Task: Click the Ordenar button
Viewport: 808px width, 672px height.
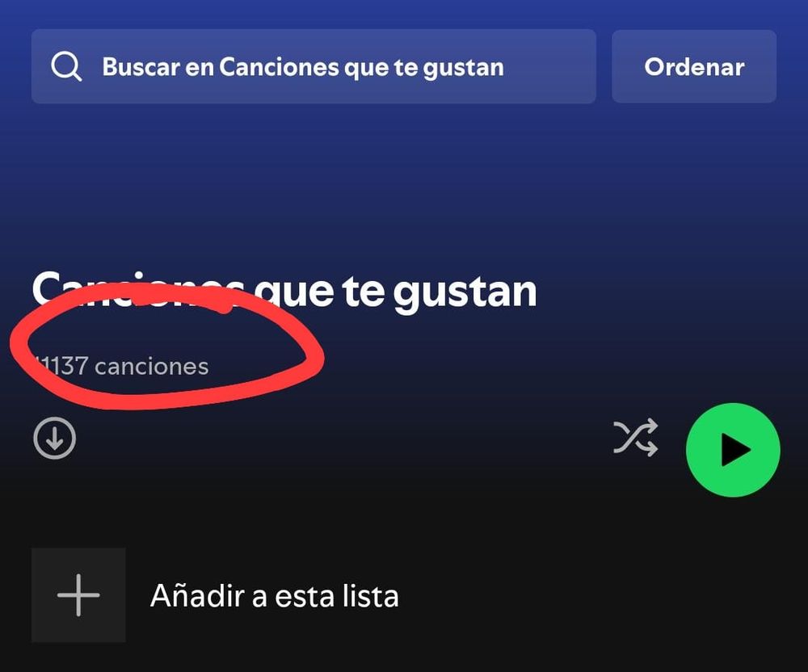Action: click(x=694, y=66)
